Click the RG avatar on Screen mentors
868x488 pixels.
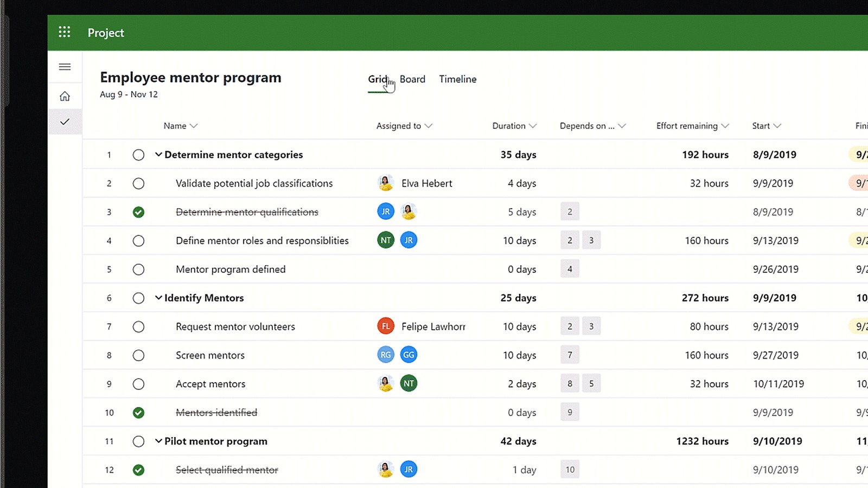point(386,355)
